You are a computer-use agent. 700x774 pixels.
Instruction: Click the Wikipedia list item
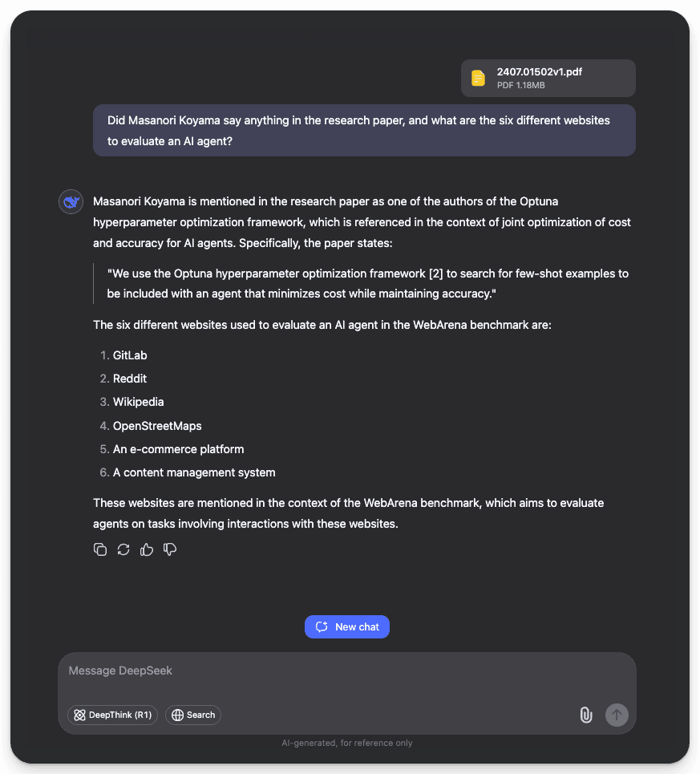point(138,402)
